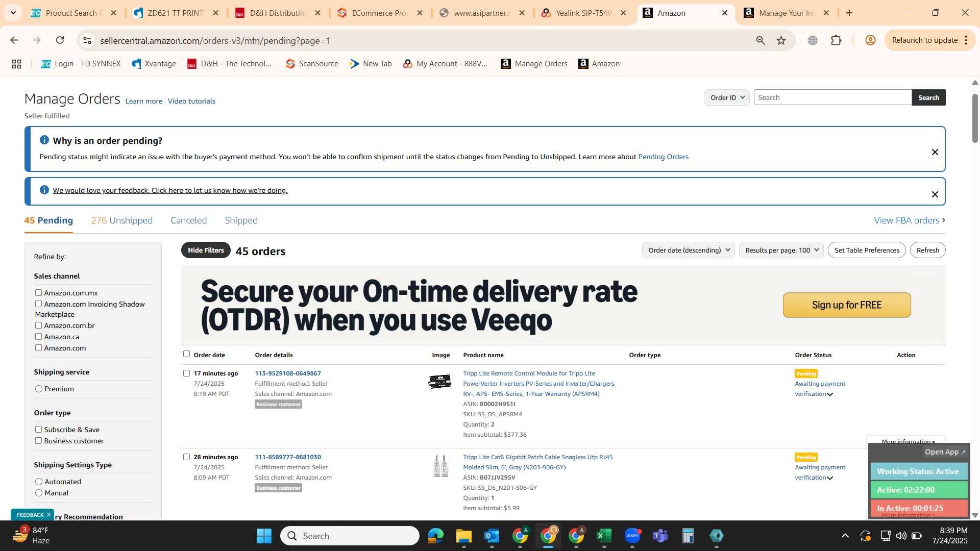Open Calculator from the taskbar
This screenshot has width=980, height=551.
688,536
